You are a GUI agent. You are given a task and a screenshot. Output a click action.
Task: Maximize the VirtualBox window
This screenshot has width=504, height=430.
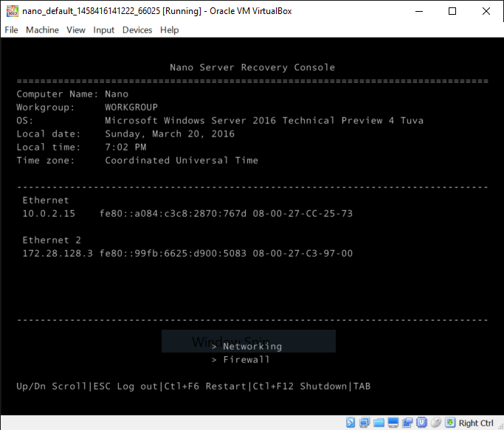pos(452,11)
